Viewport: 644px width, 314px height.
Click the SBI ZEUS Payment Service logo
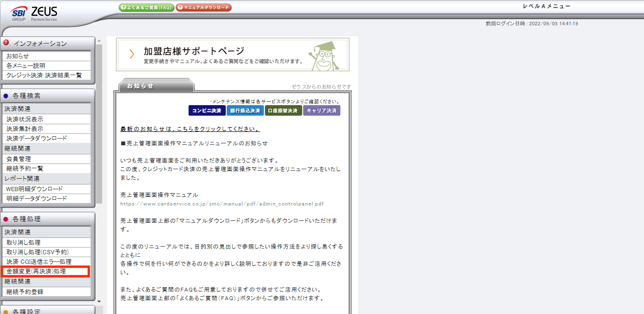click(x=33, y=13)
